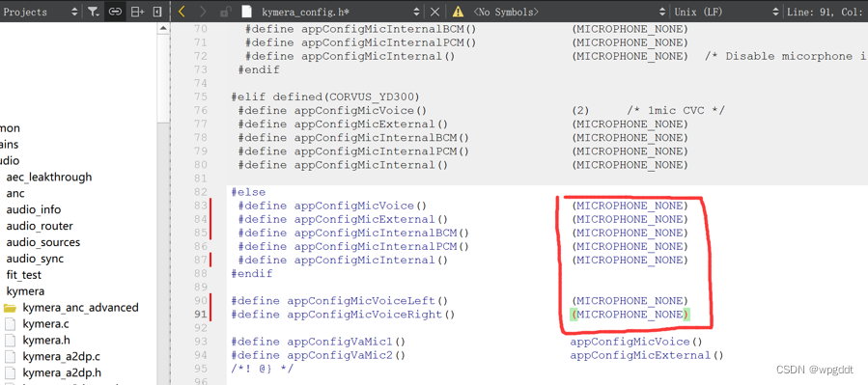Click the kymera.h file icon
868x385 pixels.
(x=10, y=341)
